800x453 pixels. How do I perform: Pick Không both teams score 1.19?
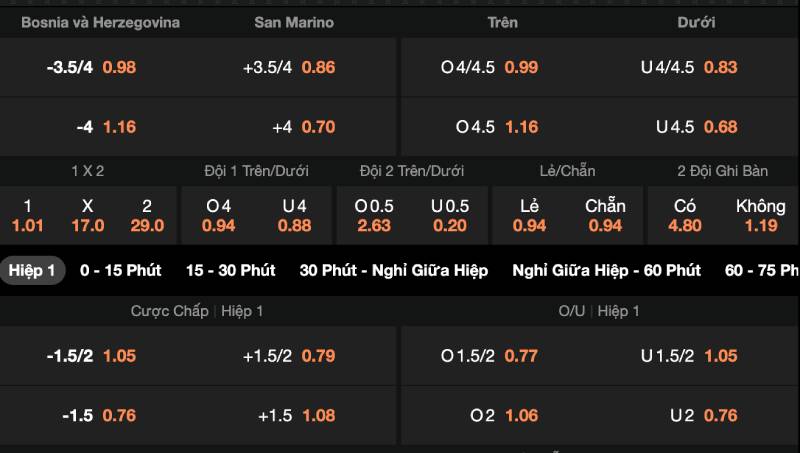coord(761,215)
